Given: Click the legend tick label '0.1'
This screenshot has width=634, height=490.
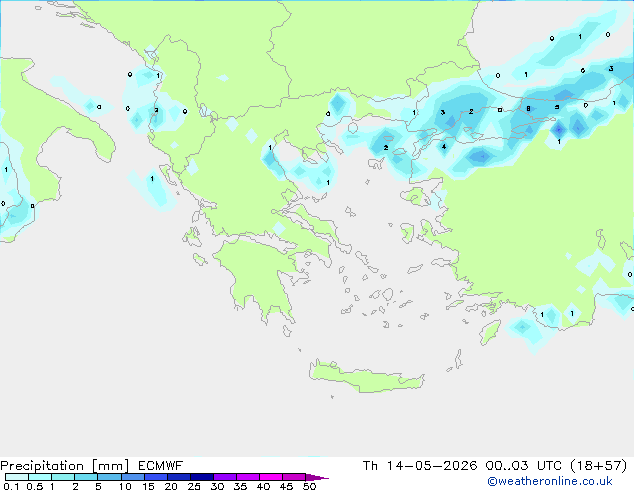Looking at the screenshot, I should 11,486.
